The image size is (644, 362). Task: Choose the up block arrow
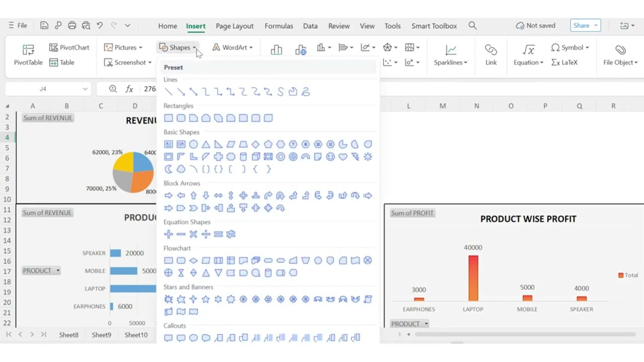pyautogui.click(x=193, y=196)
